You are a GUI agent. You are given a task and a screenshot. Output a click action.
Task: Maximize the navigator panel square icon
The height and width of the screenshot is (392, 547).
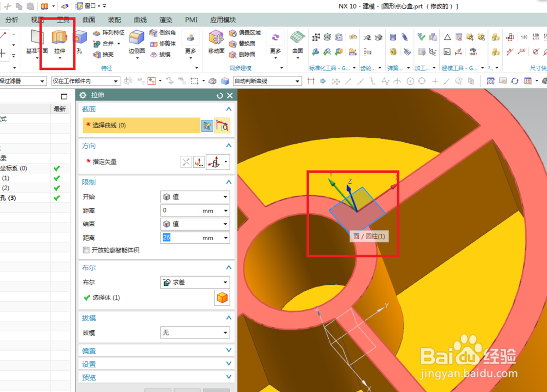pos(64,97)
